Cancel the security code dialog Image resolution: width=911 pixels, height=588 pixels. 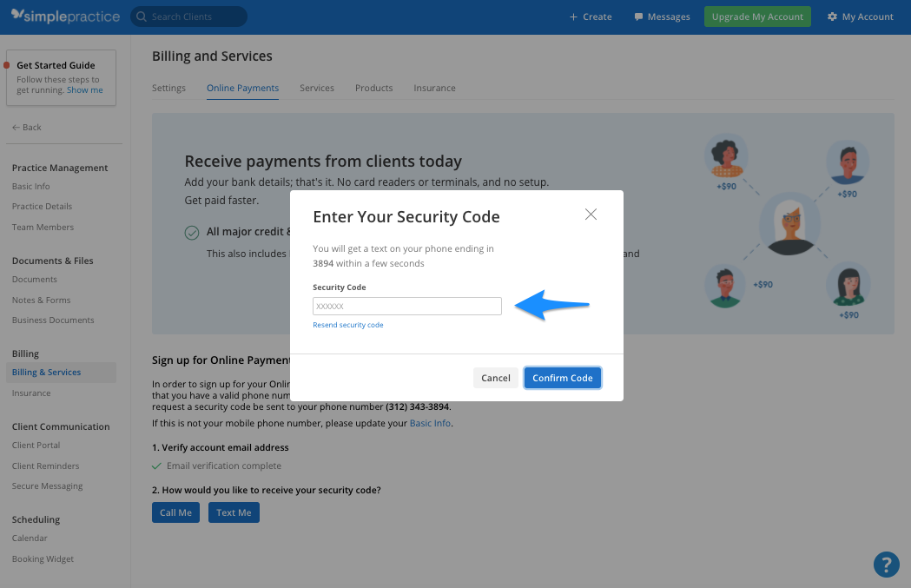tap(496, 377)
